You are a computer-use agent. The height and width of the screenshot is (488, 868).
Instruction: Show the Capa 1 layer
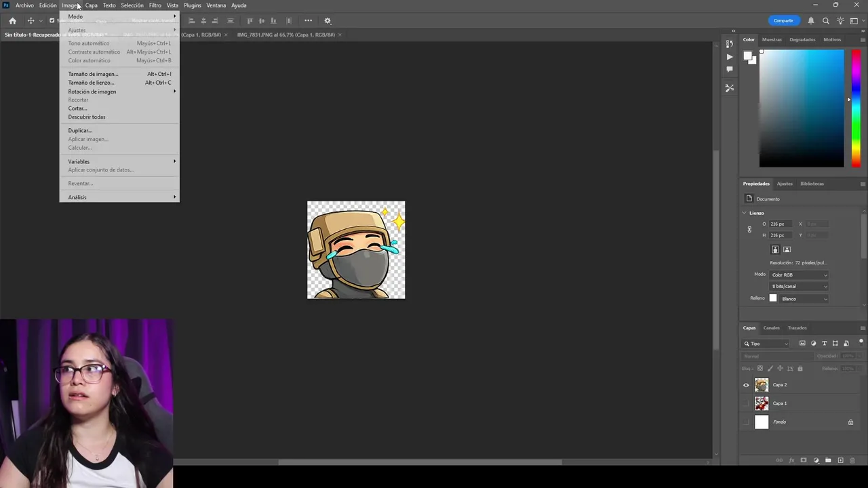click(747, 403)
